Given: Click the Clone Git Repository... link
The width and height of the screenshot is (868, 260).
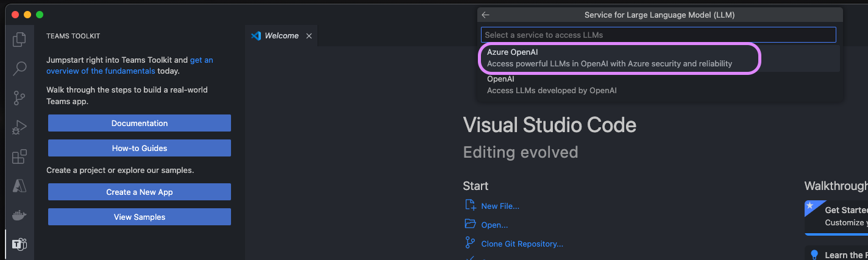Looking at the screenshot, I should tap(522, 244).
